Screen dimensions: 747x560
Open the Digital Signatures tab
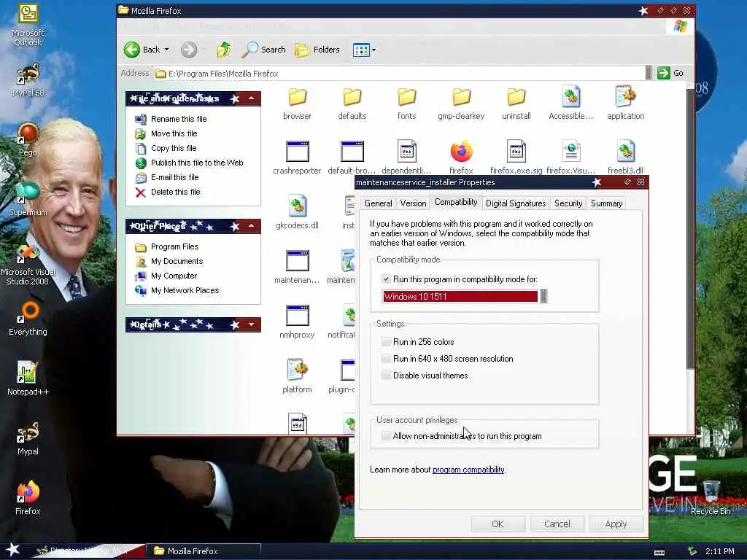pyautogui.click(x=516, y=203)
